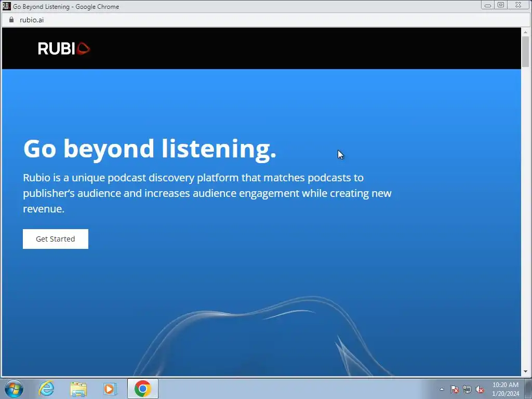Click the vertical scrollbar thumb

[x=526, y=51]
